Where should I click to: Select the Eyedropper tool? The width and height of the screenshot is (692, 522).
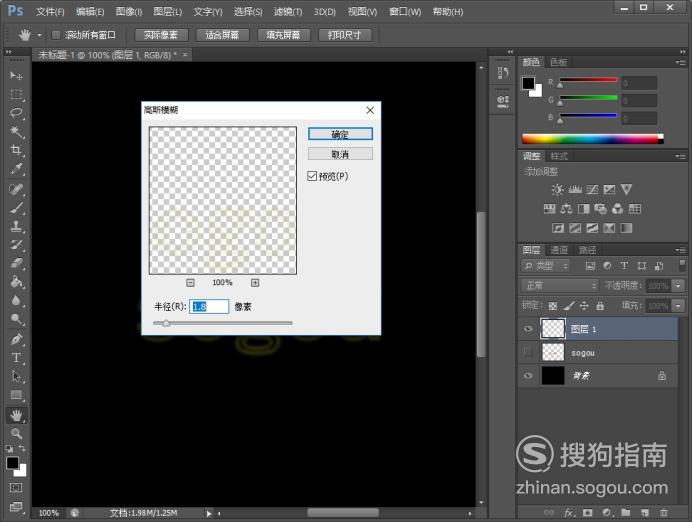(x=16, y=169)
